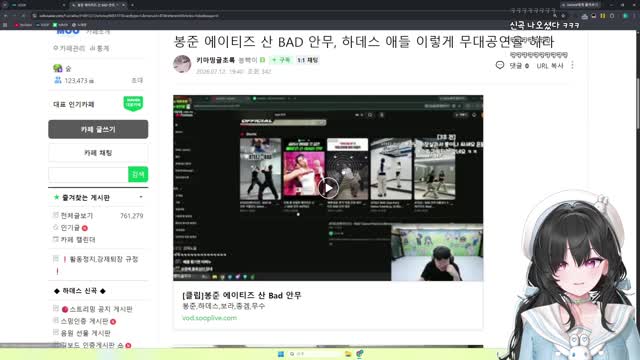Click the author's profile avatar
640x360 pixels.
182,64
